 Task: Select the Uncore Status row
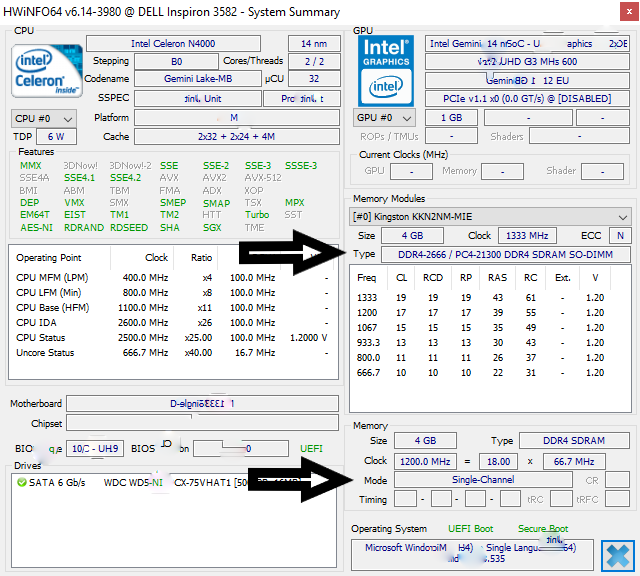173,353
